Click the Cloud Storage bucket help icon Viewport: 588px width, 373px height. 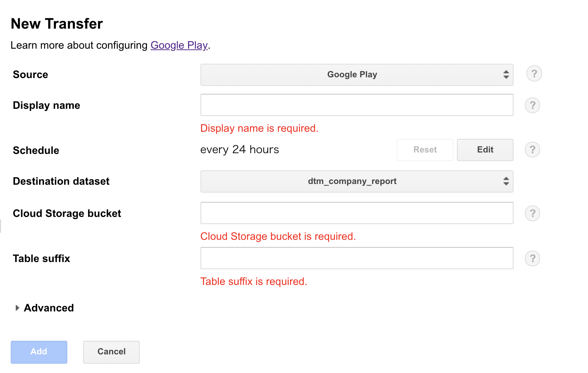coord(532,213)
